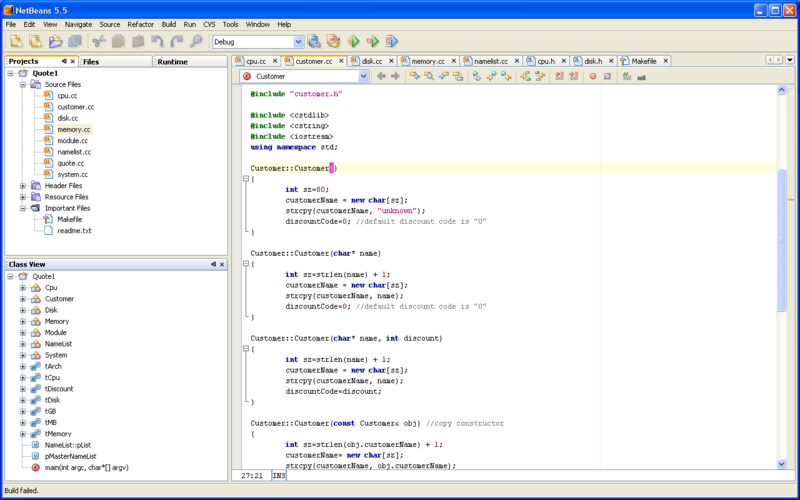This screenshot has height=500, width=800.
Task: Close the cpu.cc editor tab
Action: click(x=277, y=61)
